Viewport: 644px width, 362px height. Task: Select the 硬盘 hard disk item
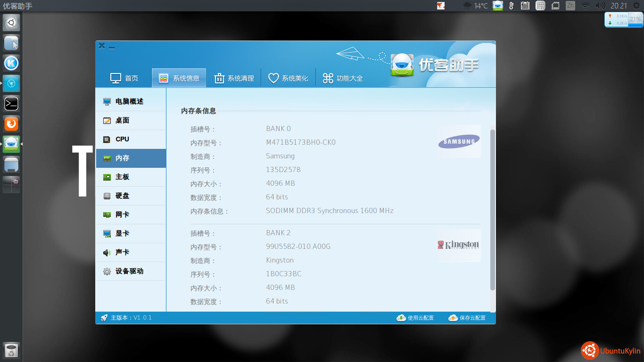[122, 196]
